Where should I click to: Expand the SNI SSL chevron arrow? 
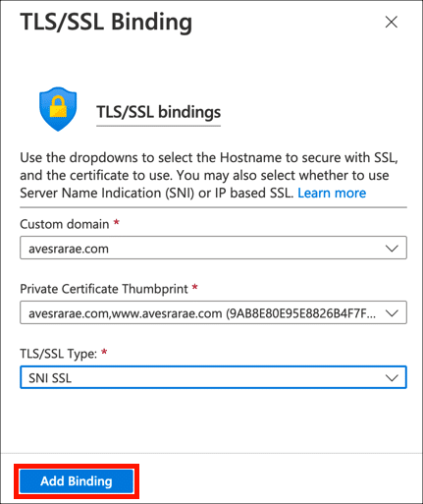coord(392,378)
